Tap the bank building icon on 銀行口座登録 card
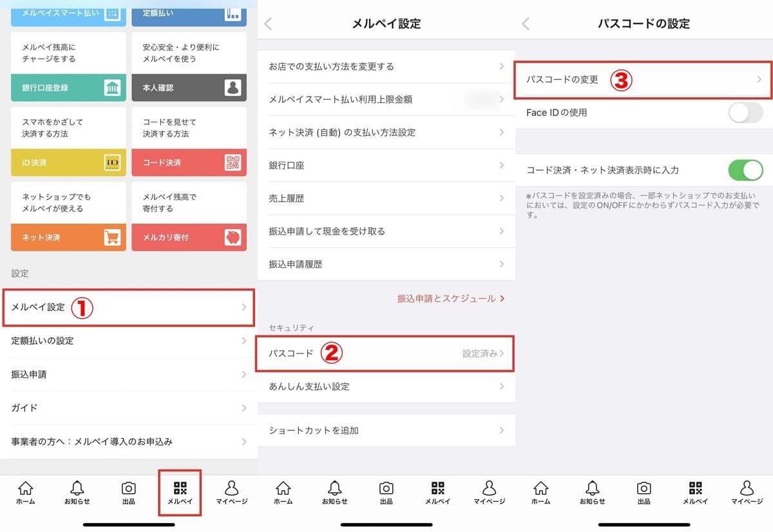 click(x=112, y=88)
